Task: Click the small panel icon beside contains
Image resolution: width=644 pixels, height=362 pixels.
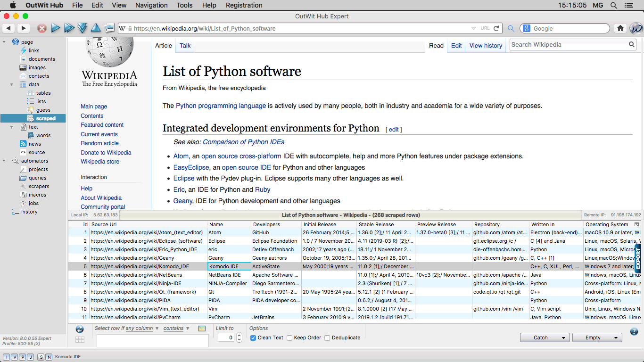Action: 202,328
